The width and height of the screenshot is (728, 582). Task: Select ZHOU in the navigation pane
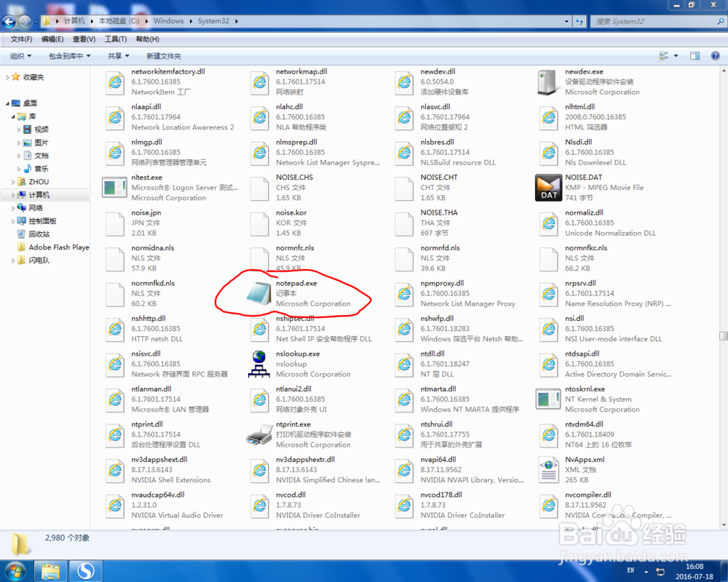(x=39, y=182)
